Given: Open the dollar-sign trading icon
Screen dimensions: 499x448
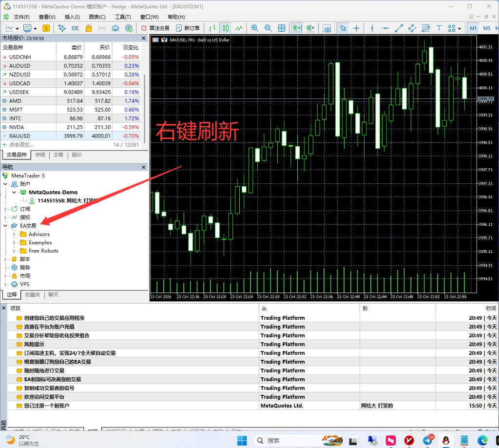Looking at the screenshot, I should pyautogui.click(x=46, y=28).
